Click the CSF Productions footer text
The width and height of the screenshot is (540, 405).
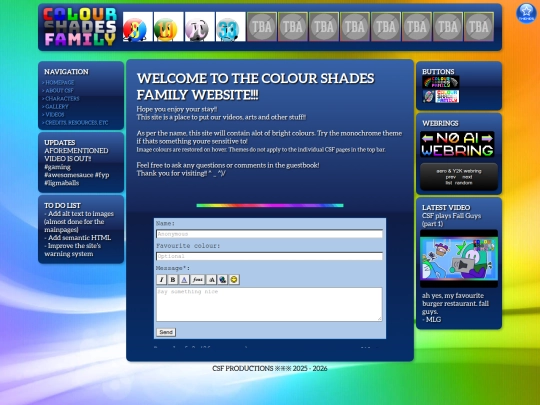pos(270,368)
